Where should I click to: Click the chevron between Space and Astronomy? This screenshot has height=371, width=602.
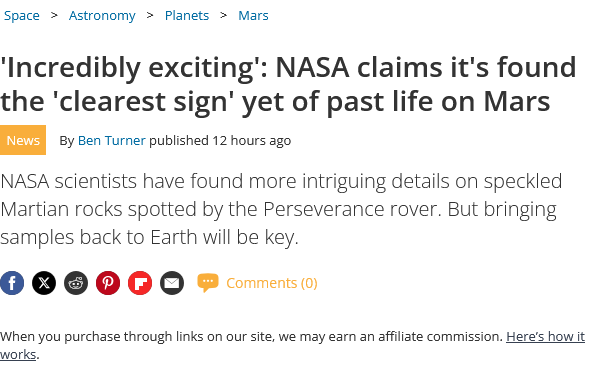pos(54,15)
